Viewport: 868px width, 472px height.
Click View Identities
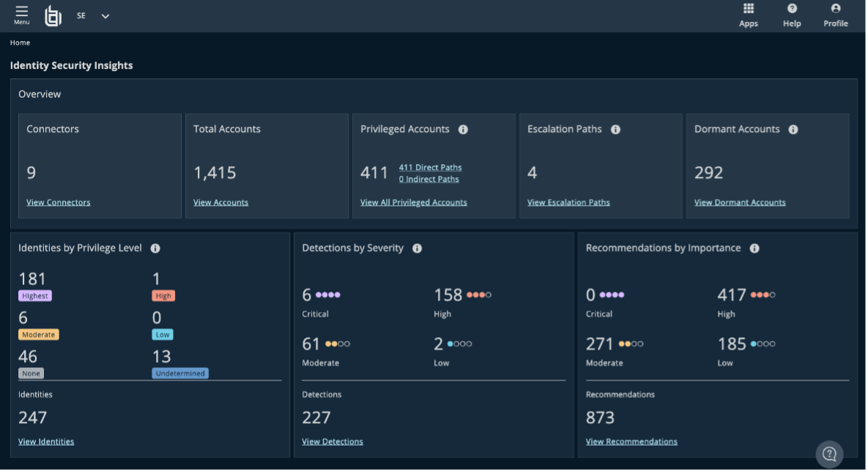pos(46,441)
